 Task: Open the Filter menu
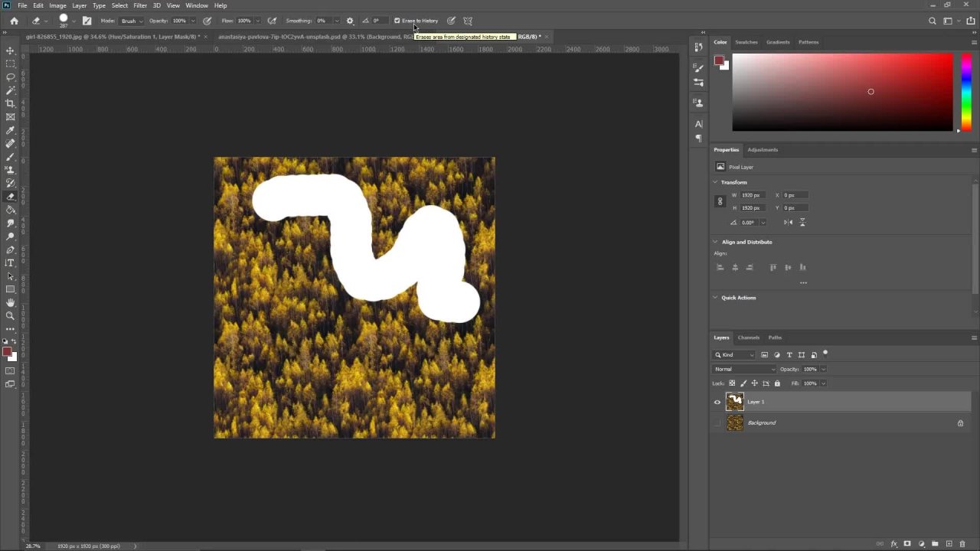point(139,5)
